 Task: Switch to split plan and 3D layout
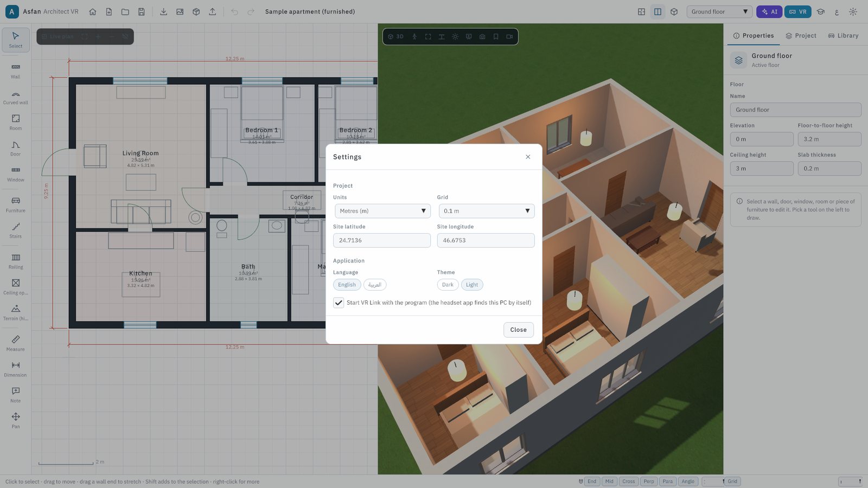(658, 11)
